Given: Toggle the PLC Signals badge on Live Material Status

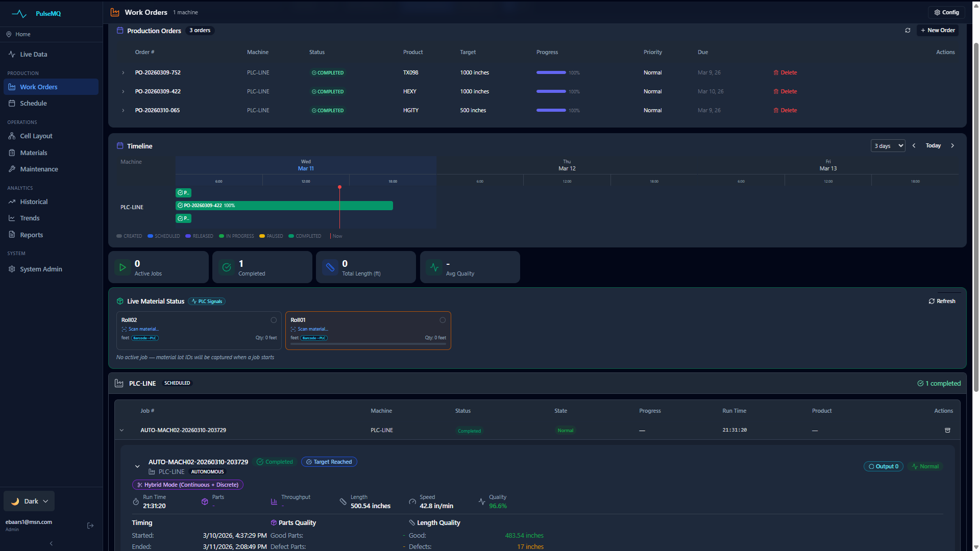Looking at the screenshot, I should pyautogui.click(x=206, y=301).
